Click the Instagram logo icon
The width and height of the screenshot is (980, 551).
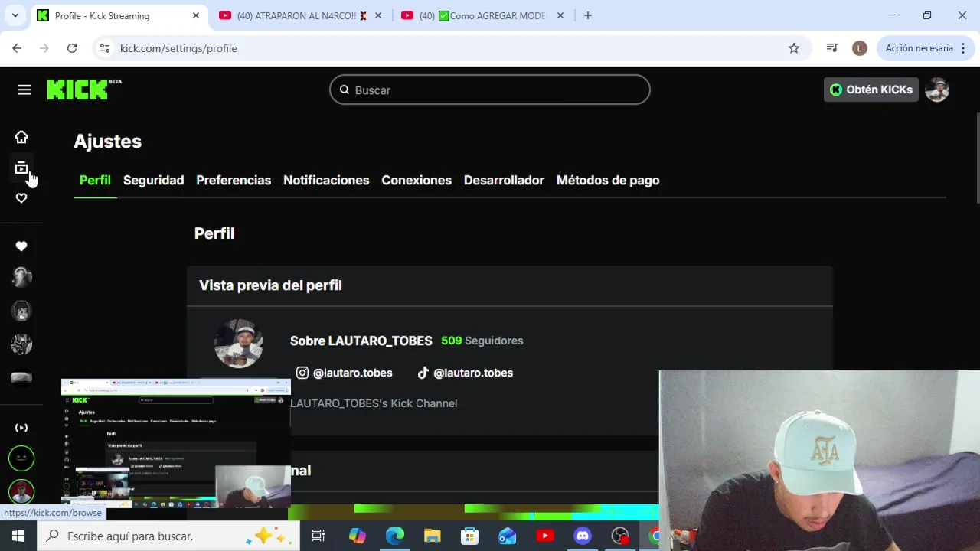(302, 373)
